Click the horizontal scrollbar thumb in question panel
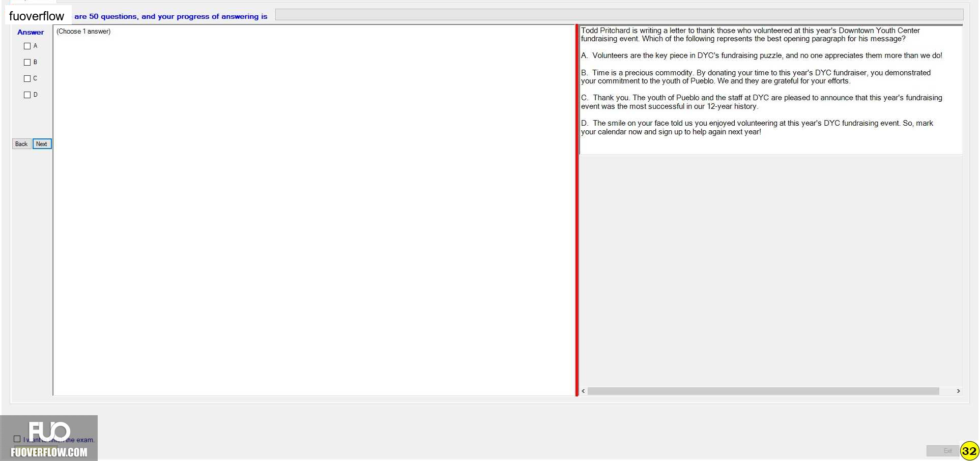Screen dimensions: 980x461 pos(763,391)
